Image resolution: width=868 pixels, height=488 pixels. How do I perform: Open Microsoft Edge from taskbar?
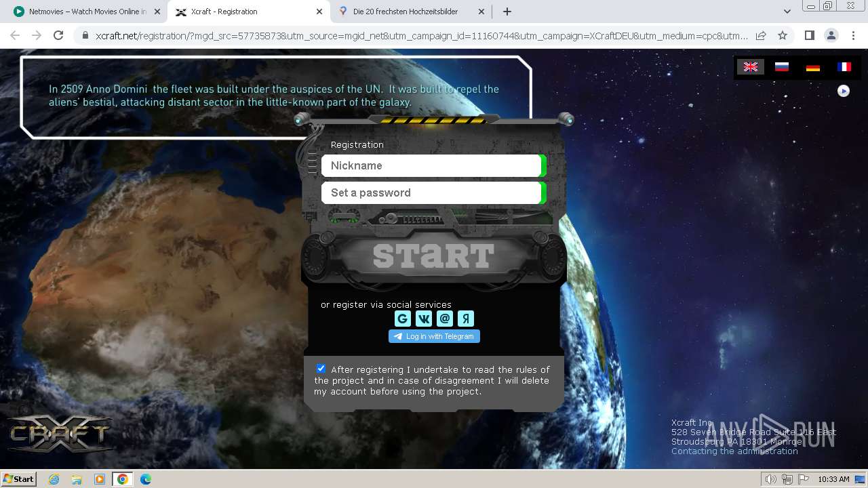(x=146, y=479)
